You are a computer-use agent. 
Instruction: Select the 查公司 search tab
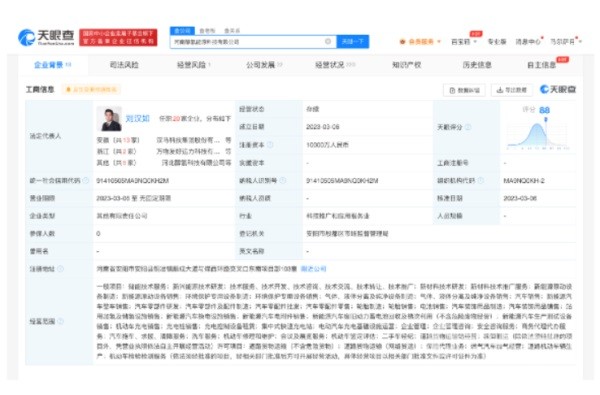click(183, 31)
